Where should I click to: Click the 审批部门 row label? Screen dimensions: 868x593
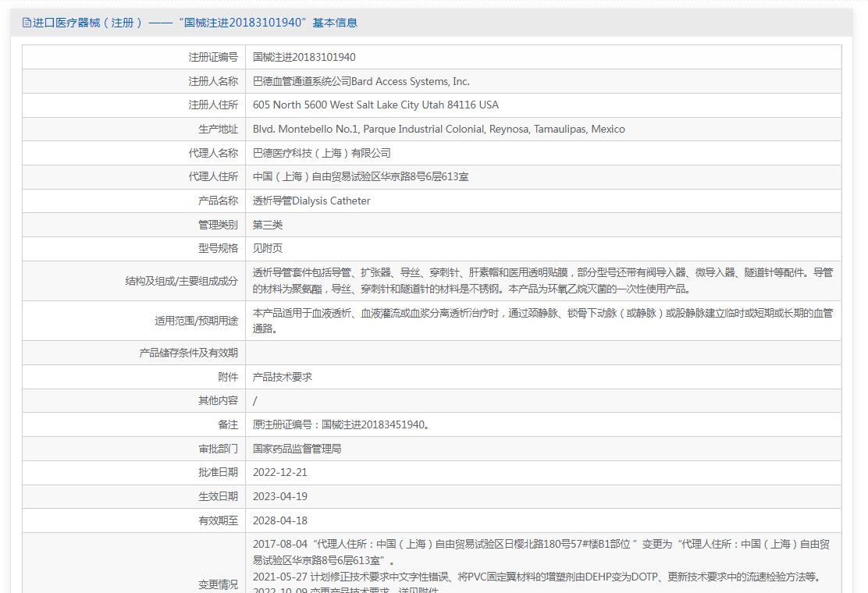click(x=218, y=449)
